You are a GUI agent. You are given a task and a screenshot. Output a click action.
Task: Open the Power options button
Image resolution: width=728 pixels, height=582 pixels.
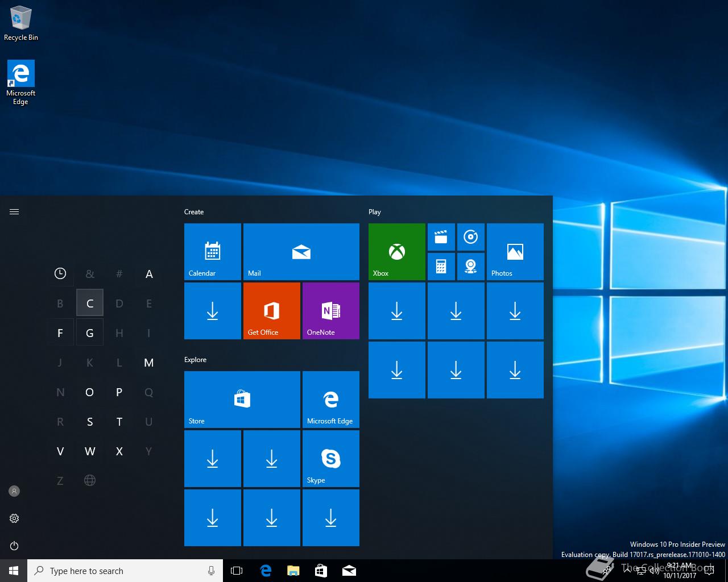point(14,546)
